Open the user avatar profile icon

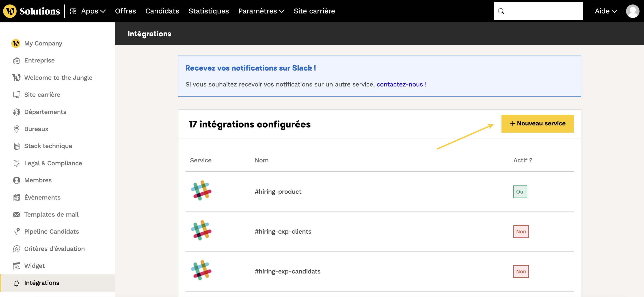click(632, 11)
